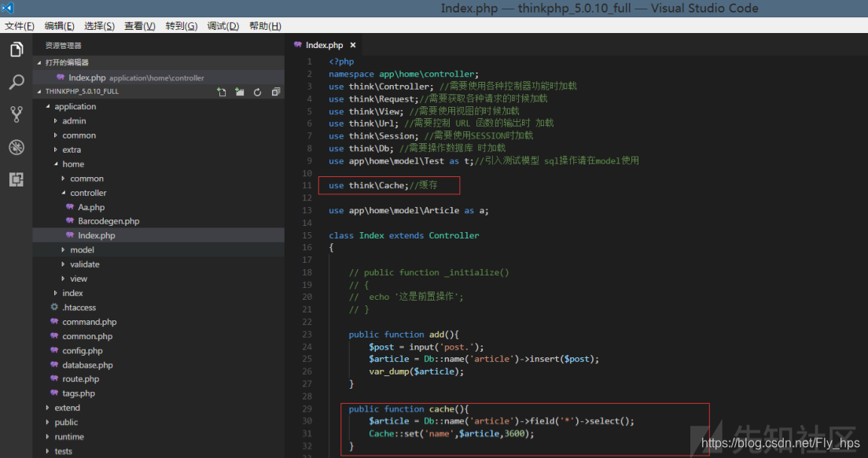Collapse the application folder arrow
The height and width of the screenshot is (458, 868).
[48, 106]
